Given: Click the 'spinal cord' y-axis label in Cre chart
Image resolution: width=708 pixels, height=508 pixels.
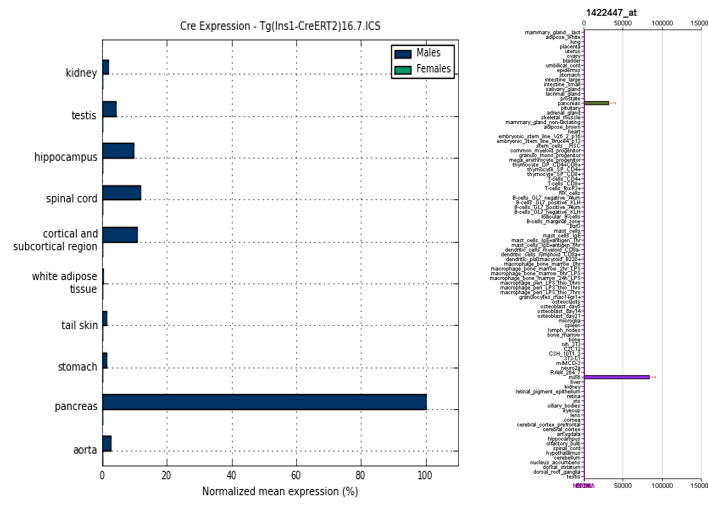Looking at the screenshot, I should click(72, 199).
